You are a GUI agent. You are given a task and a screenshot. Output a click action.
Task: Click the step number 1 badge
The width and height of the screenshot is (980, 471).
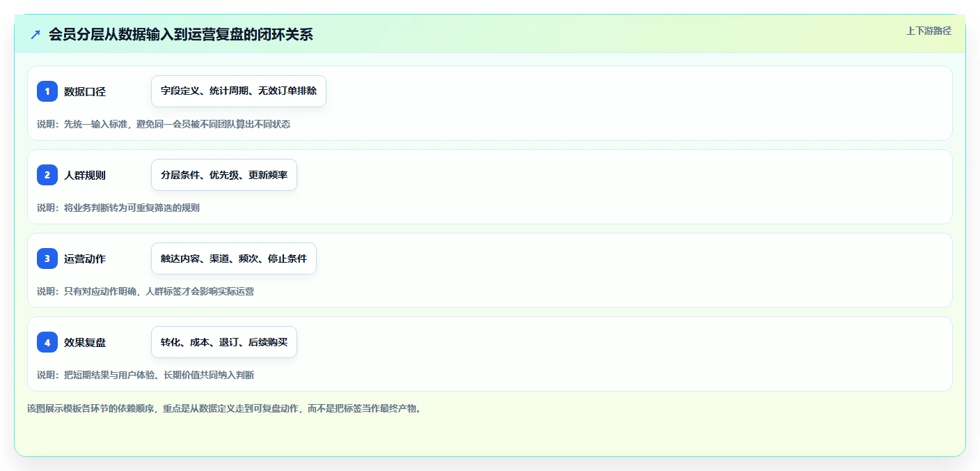47,91
